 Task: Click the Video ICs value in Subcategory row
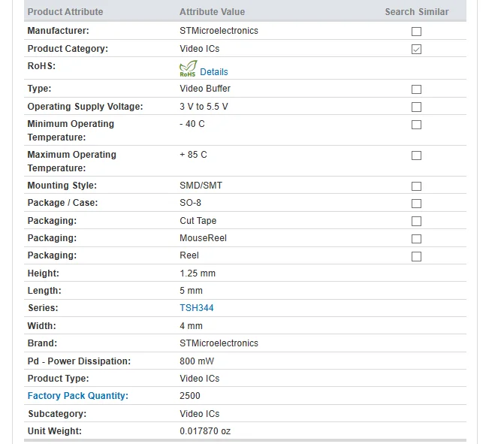(x=200, y=414)
